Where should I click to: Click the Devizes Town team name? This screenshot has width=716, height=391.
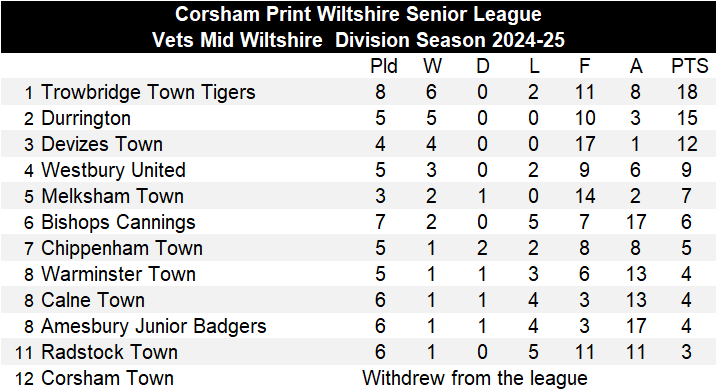pyautogui.click(x=102, y=144)
